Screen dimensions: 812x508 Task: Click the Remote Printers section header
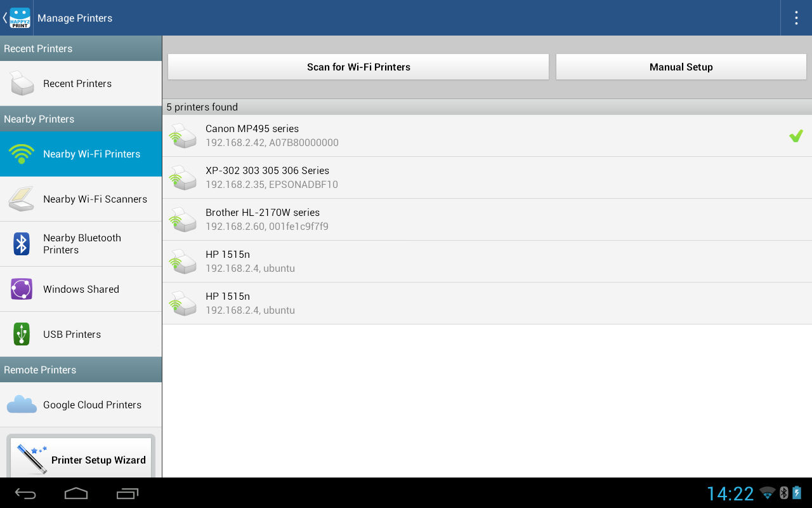(81, 370)
